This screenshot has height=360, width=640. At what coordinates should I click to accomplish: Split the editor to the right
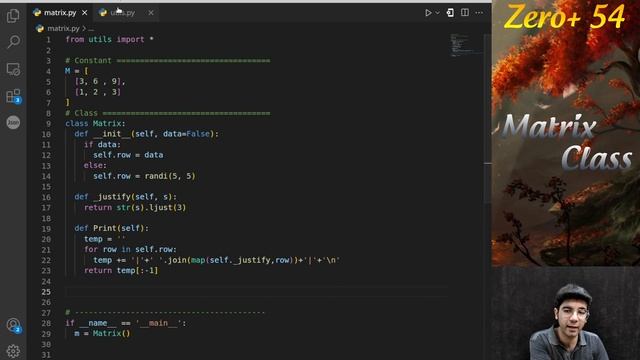click(x=465, y=13)
